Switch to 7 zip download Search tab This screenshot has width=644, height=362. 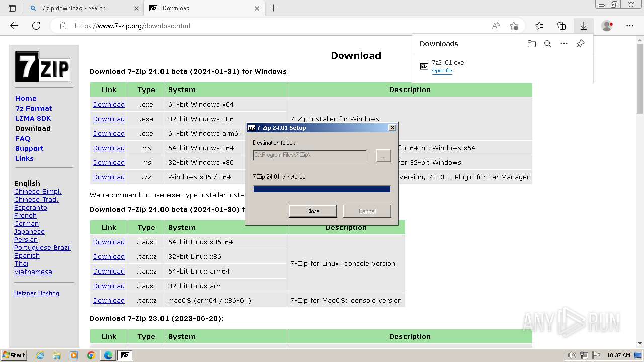click(85, 8)
